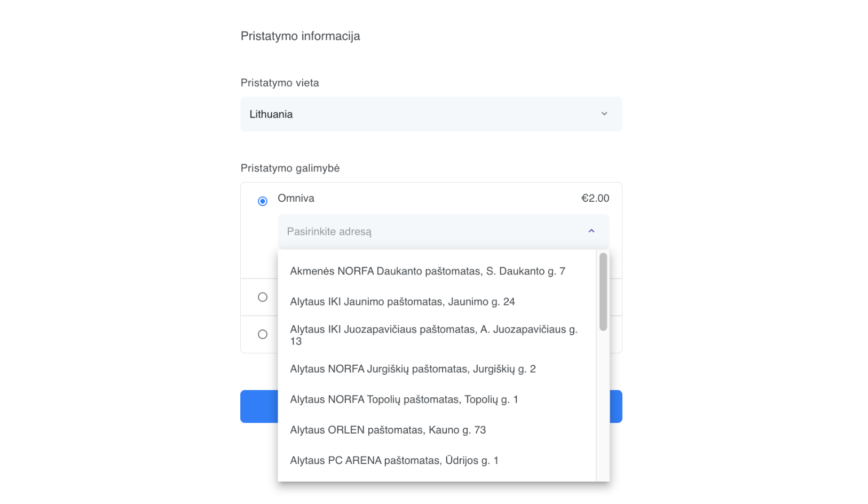Select the Omniva radio button
The height and width of the screenshot is (504, 868).
(x=262, y=201)
